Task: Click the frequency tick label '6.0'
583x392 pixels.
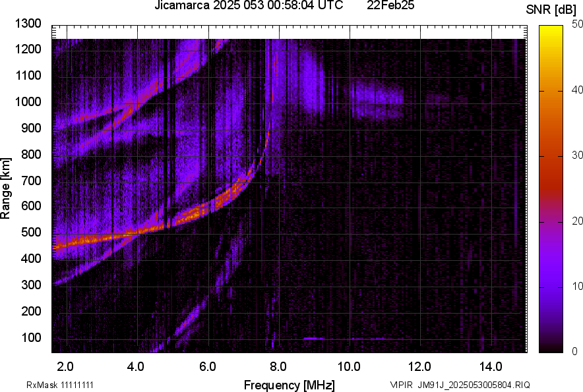Action: [x=208, y=367]
